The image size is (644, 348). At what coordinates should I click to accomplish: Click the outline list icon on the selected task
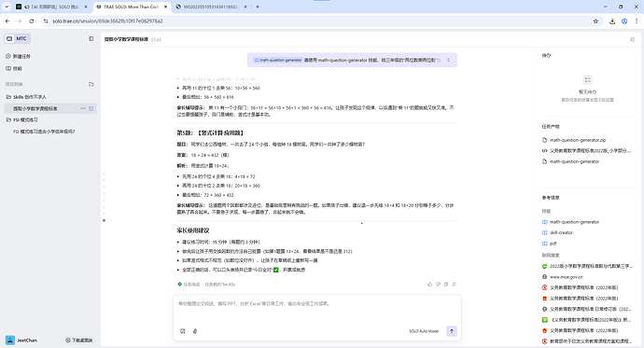point(91,109)
